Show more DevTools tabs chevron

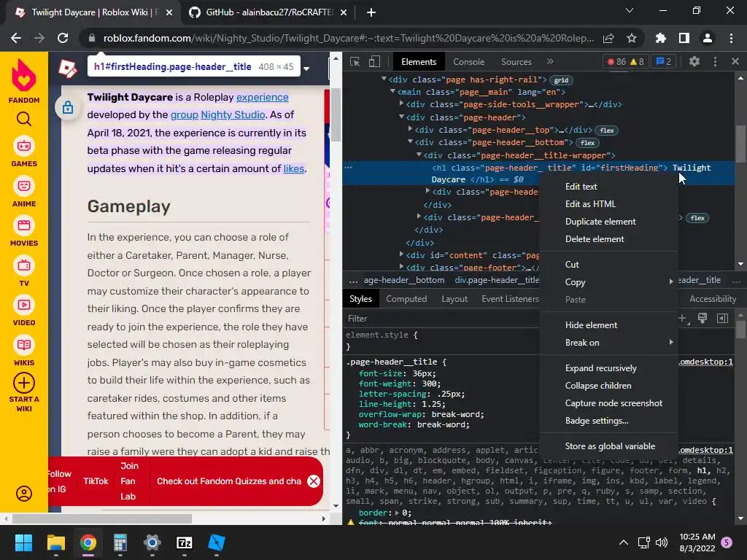click(x=550, y=61)
